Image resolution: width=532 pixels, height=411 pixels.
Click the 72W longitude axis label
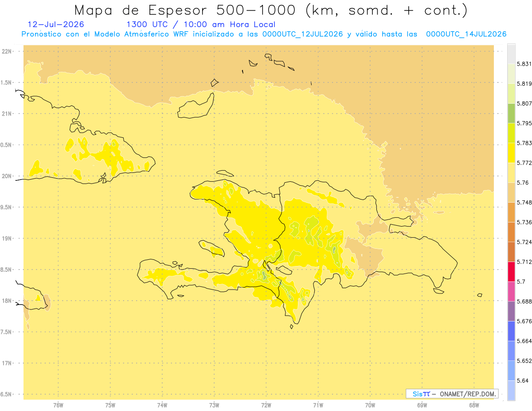(266, 405)
